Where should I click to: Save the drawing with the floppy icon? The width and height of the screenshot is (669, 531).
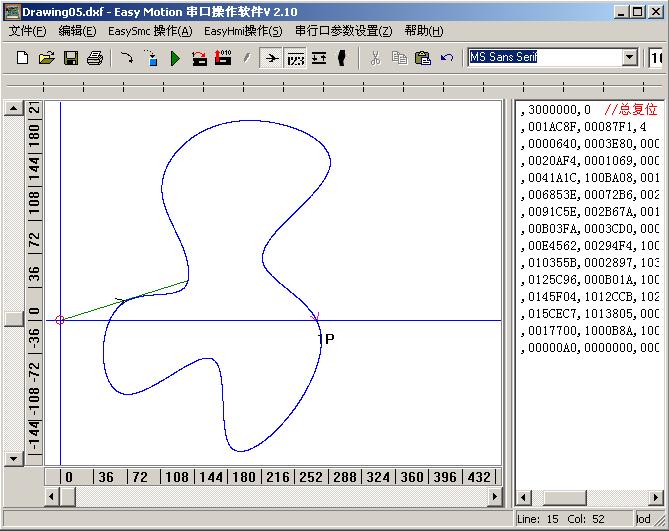[x=71, y=58]
